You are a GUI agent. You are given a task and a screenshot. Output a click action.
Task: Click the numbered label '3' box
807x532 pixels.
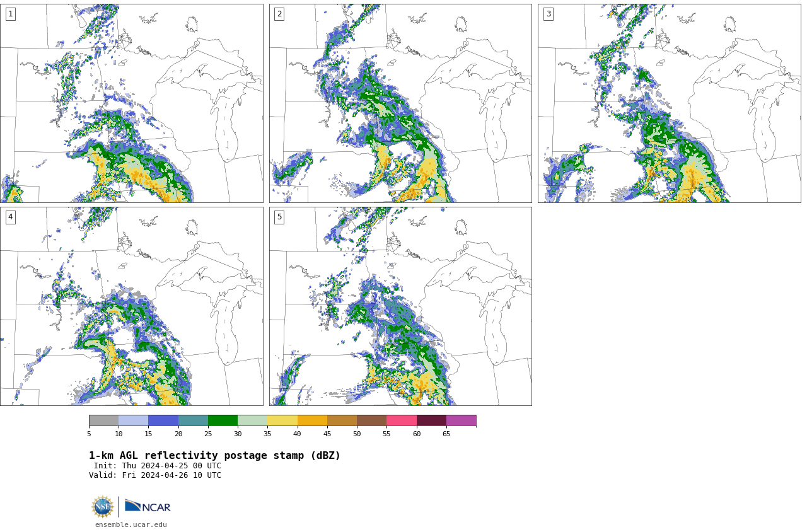tap(548, 14)
